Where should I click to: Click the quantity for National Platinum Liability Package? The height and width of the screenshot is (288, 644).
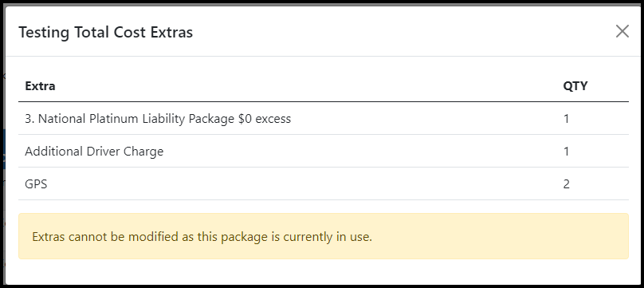point(567,119)
